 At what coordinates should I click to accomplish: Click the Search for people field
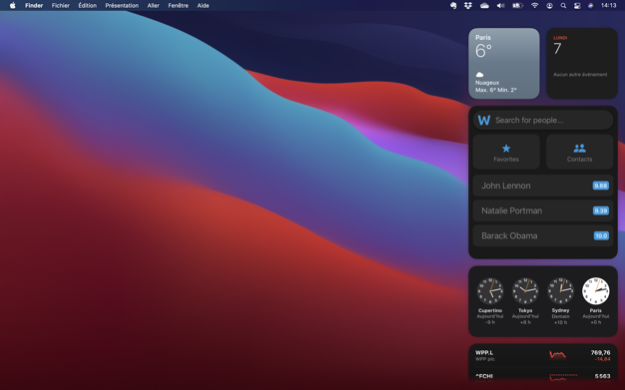[x=543, y=120]
